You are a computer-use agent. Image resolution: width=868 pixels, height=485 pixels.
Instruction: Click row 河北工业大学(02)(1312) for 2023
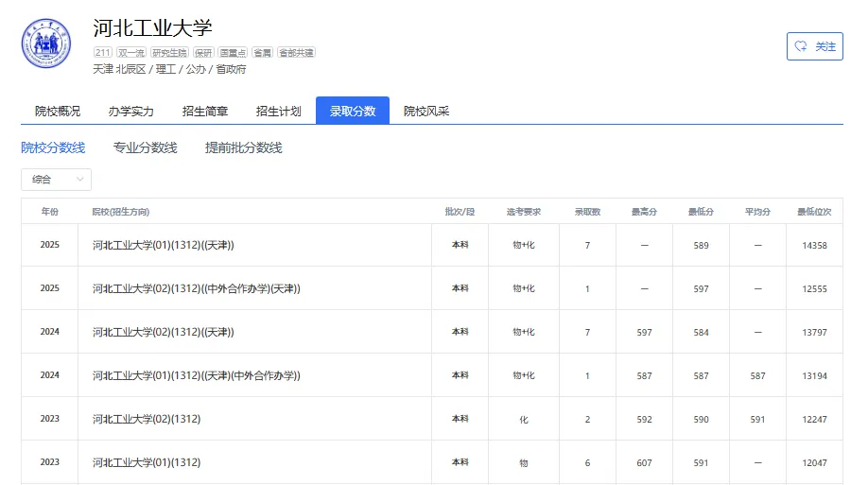click(x=432, y=419)
